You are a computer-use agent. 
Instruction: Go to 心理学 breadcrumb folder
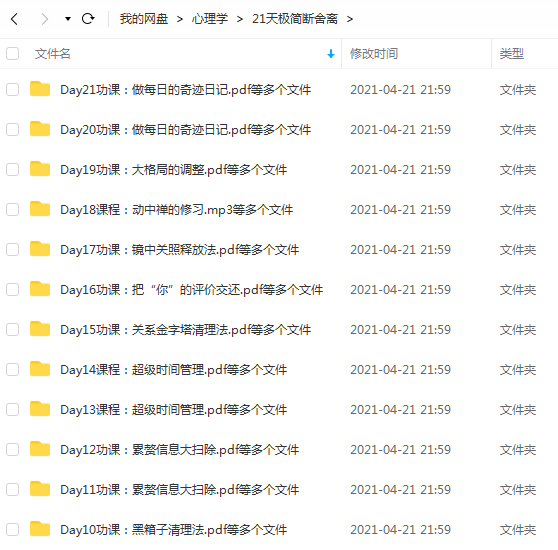(x=210, y=19)
